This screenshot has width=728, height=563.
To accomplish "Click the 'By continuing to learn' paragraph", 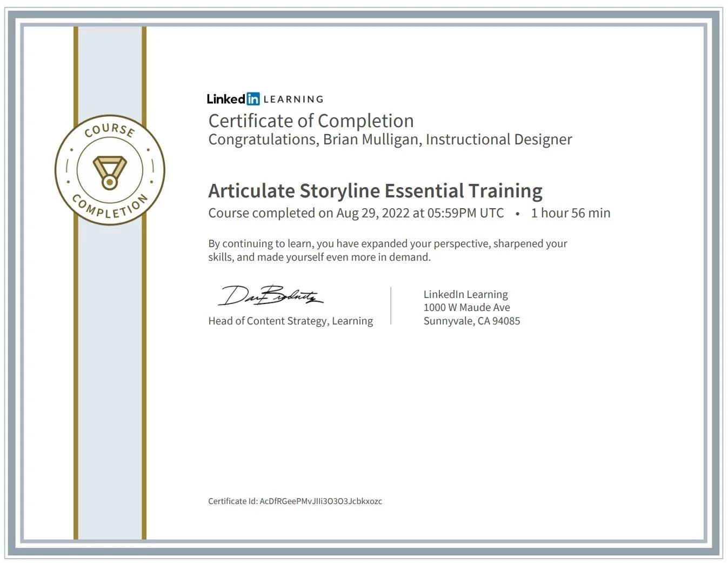I will point(388,250).
